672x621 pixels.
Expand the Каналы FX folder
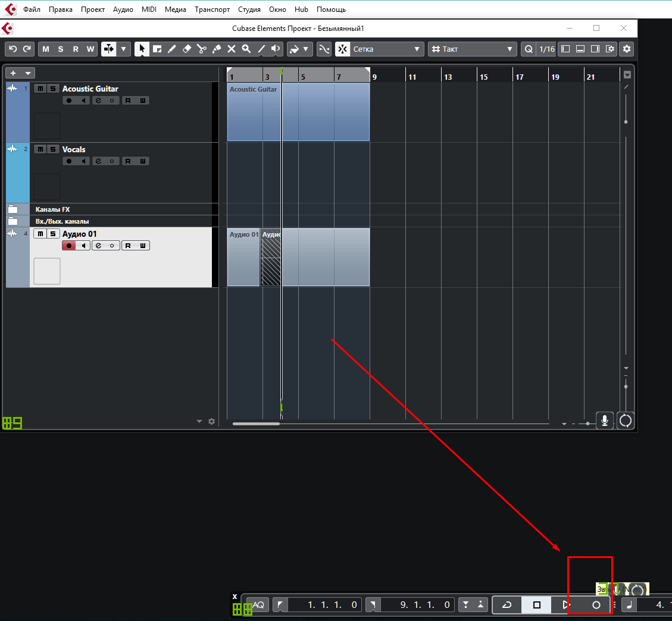(12, 209)
